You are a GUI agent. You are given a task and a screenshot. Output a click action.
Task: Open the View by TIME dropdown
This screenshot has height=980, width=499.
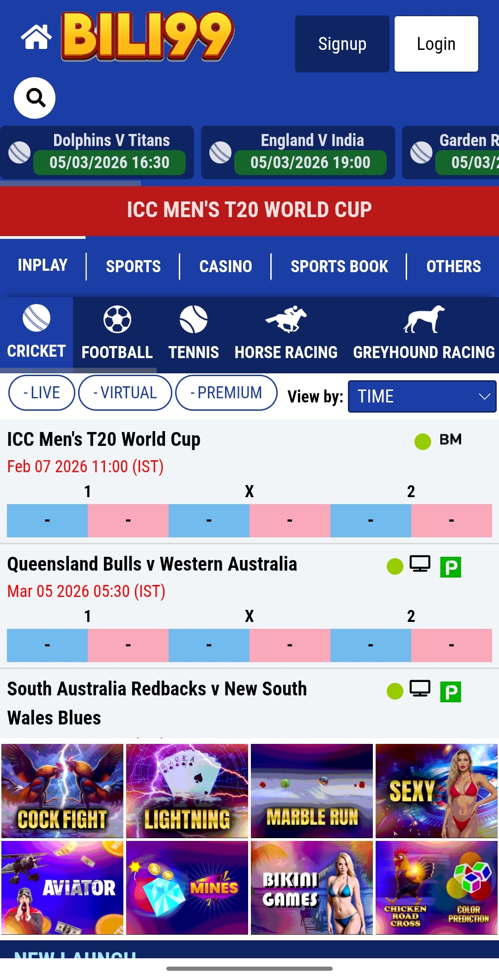click(422, 396)
